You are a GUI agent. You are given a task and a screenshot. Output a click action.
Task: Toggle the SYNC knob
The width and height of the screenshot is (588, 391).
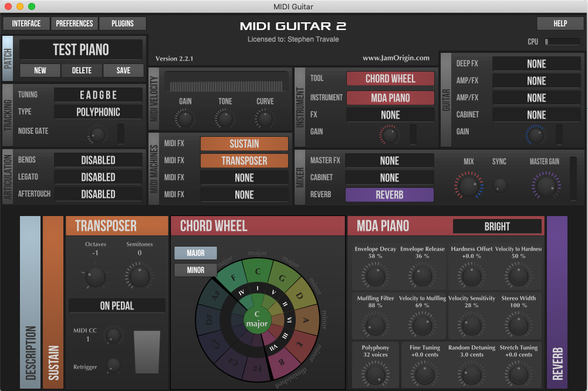click(500, 185)
